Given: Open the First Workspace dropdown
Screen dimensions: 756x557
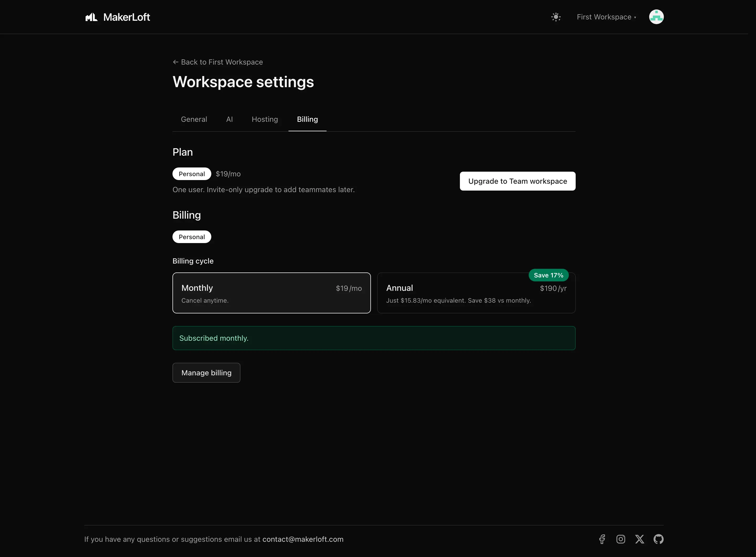Looking at the screenshot, I should tap(606, 17).
